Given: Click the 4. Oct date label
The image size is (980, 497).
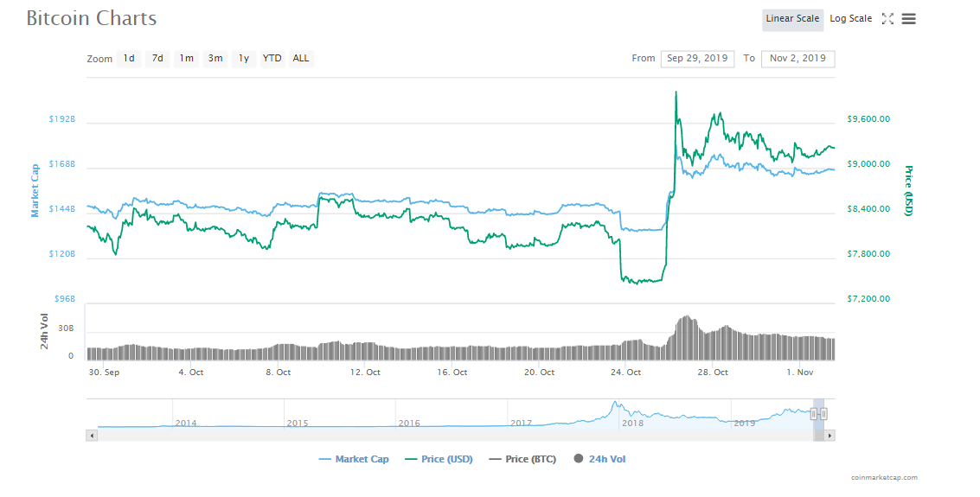Looking at the screenshot, I should pyautogui.click(x=191, y=373).
